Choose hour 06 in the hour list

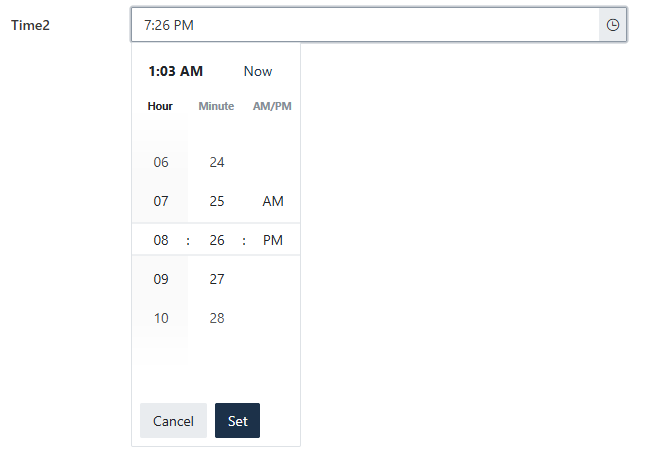click(x=161, y=162)
